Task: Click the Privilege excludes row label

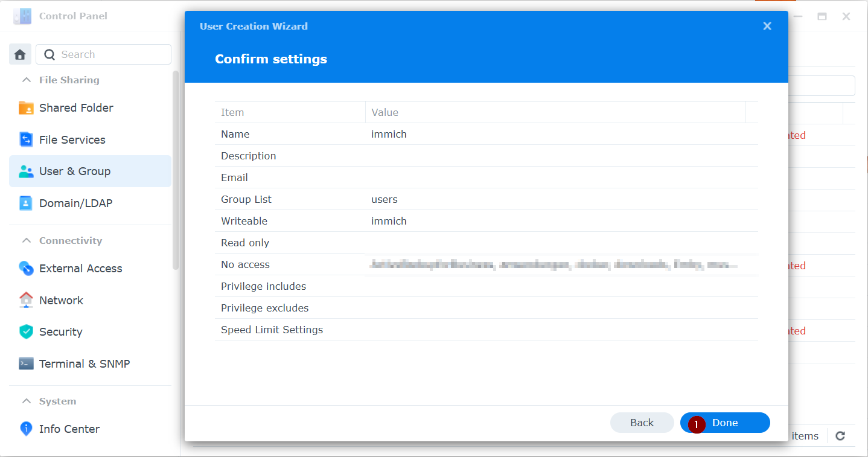Action: [x=264, y=308]
